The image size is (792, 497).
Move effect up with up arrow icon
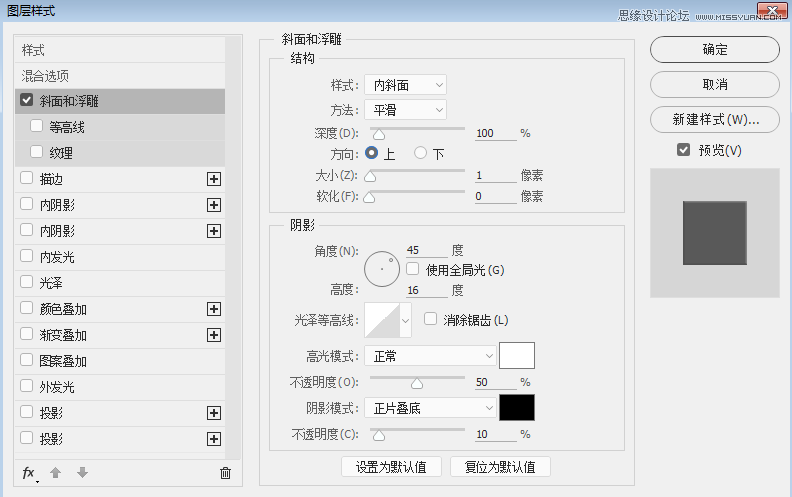(x=56, y=473)
